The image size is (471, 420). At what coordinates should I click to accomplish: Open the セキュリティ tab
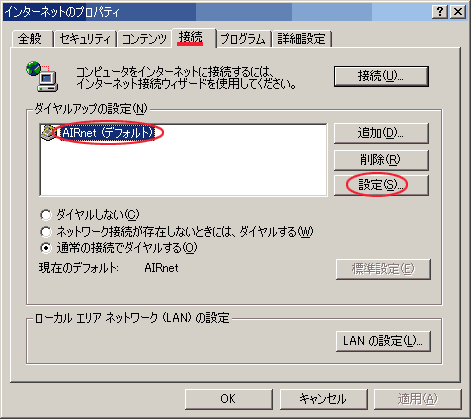pos(85,39)
